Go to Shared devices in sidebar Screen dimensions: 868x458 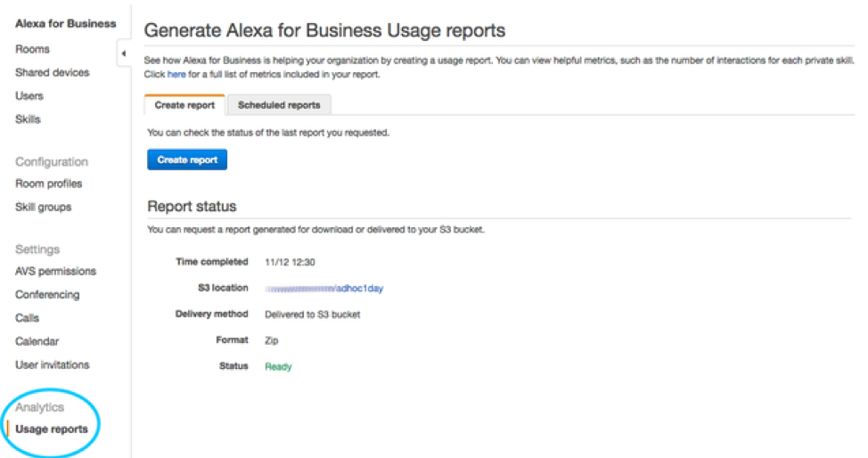point(52,72)
